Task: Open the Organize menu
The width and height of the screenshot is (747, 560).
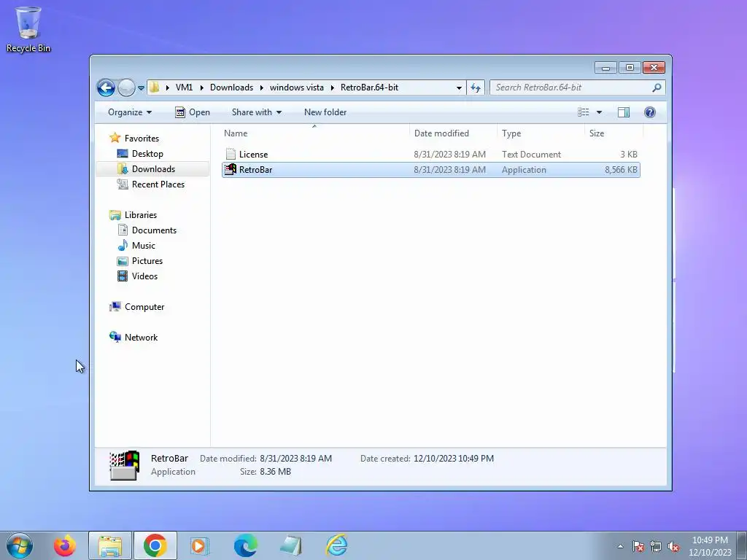Action: tap(130, 112)
